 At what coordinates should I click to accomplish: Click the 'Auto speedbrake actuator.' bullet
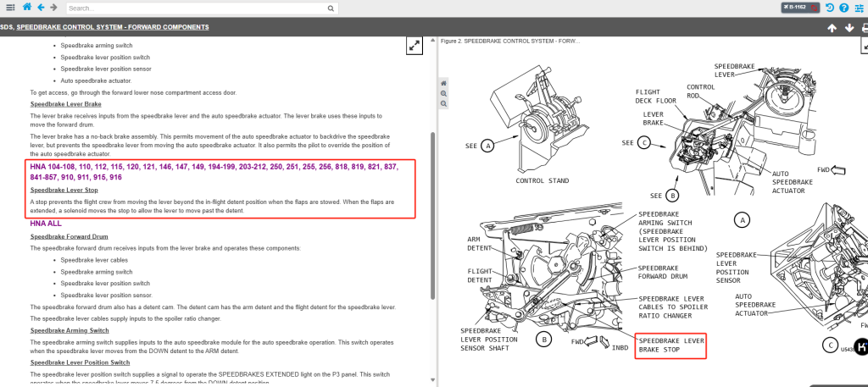click(x=96, y=80)
